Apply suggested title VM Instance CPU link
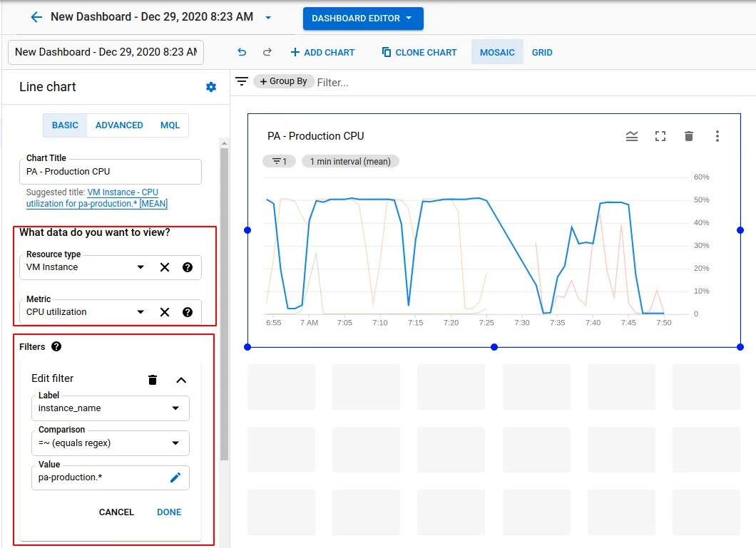This screenshot has height=548, width=756. tap(97, 198)
